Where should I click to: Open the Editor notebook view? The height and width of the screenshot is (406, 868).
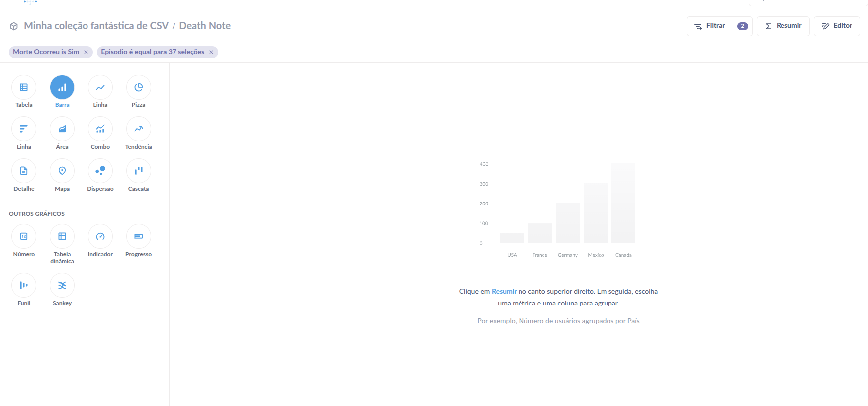coord(837,26)
